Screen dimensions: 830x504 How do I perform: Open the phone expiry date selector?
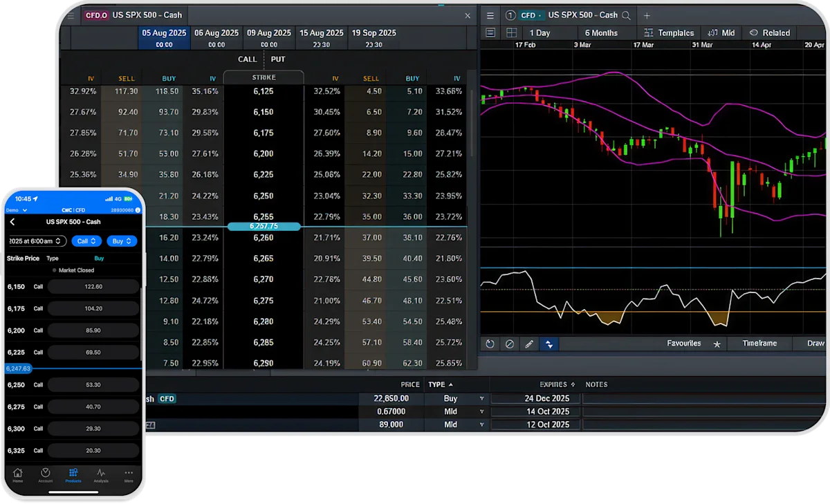[36, 241]
